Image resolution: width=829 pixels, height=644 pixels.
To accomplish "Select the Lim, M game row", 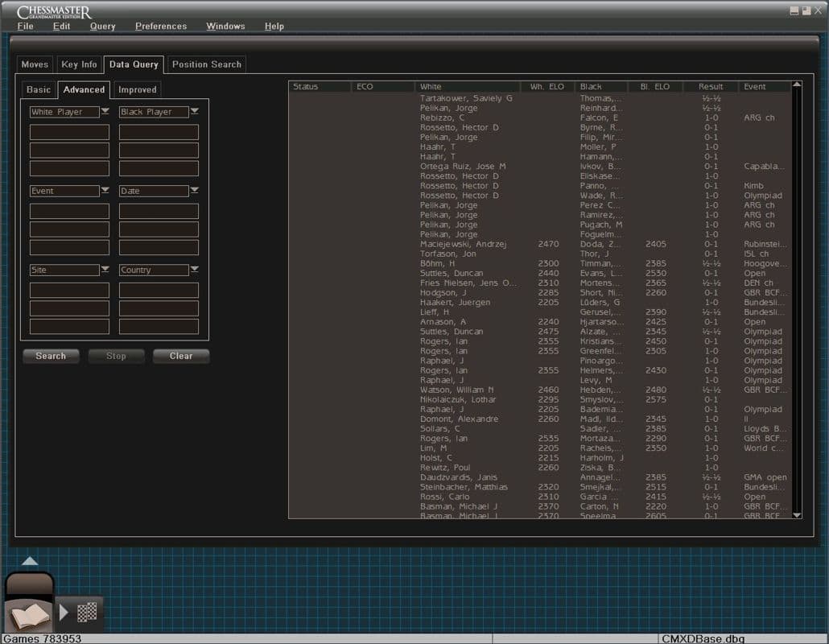I will (539, 448).
